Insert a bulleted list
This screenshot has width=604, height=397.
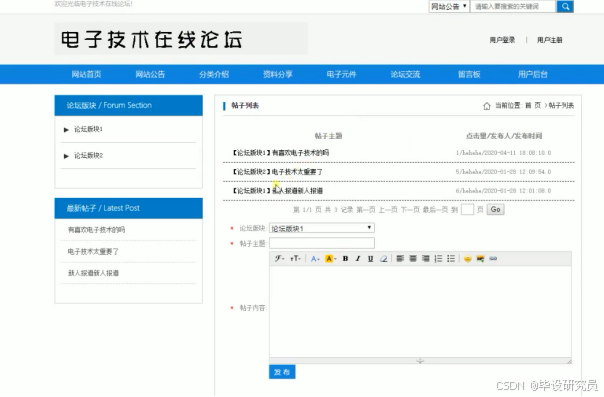[451, 259]
